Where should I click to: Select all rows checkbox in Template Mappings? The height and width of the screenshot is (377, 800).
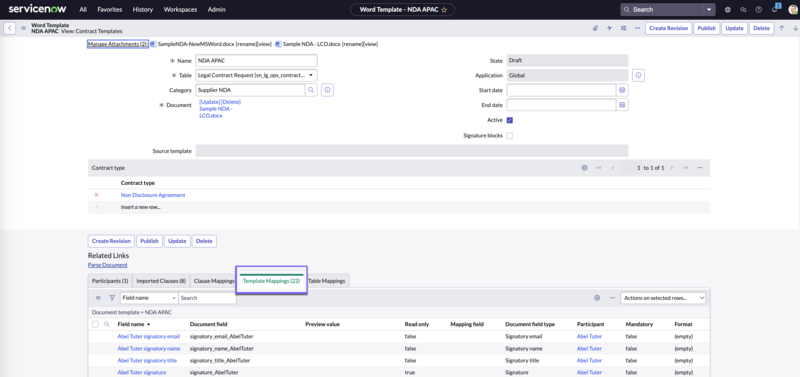click(95, 324)
